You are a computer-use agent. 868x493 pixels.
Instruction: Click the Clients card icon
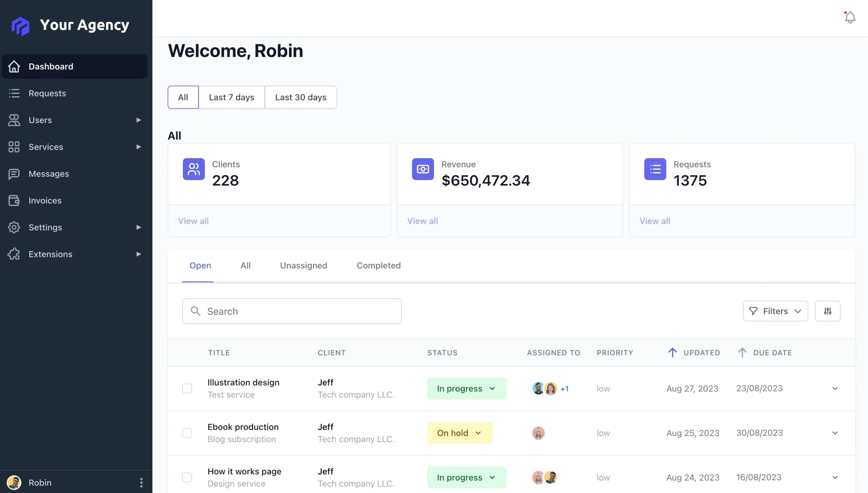coord(193,169)
